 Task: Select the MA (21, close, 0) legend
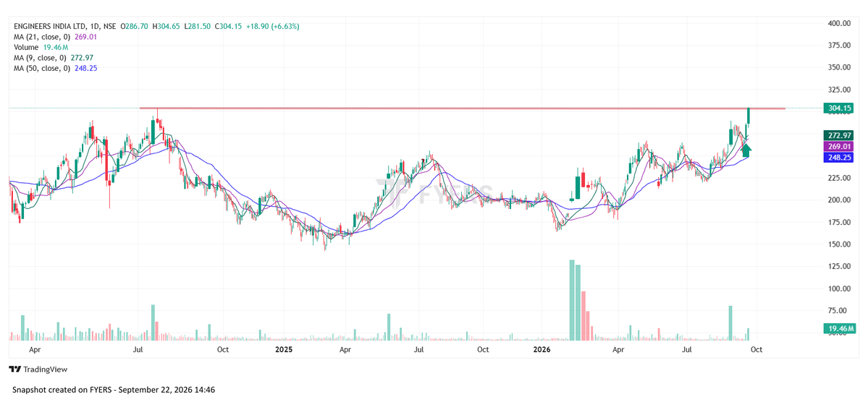point(55,36)
